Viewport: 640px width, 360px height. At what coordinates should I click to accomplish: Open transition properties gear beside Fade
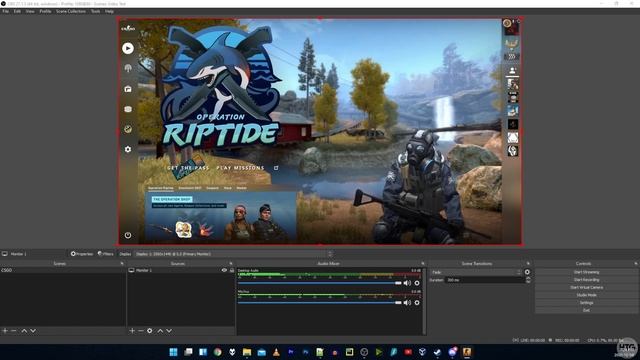[527, 272]
